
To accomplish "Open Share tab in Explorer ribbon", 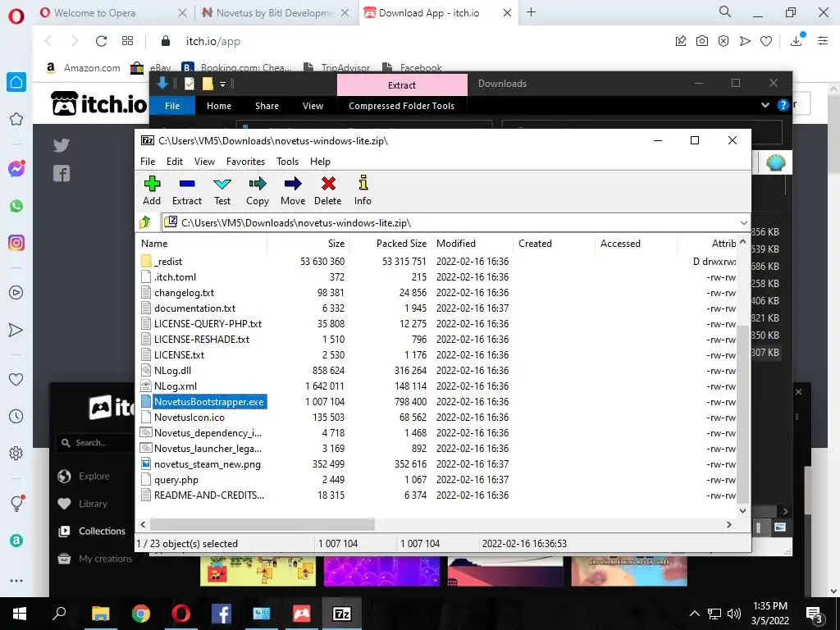I will coord(267,106).
